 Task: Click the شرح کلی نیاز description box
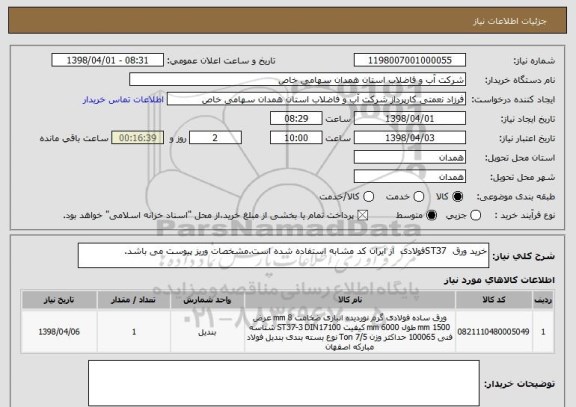click(x=283, y=255)
